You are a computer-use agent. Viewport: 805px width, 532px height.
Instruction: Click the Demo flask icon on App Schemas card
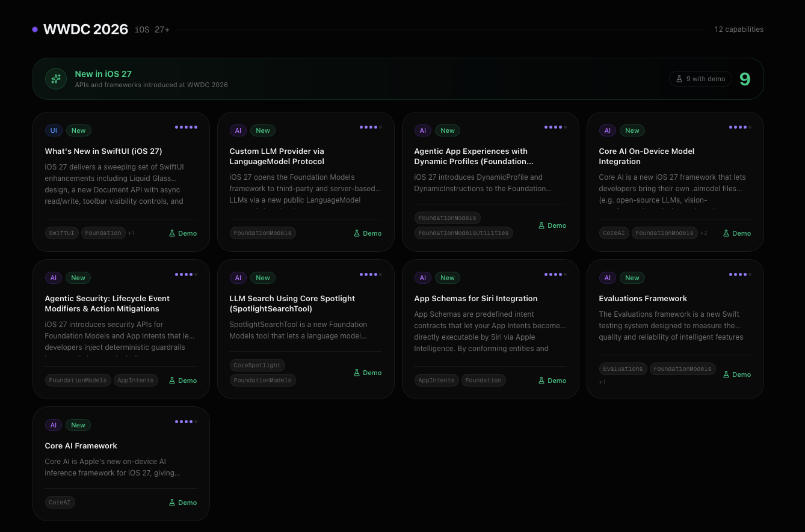541,381
